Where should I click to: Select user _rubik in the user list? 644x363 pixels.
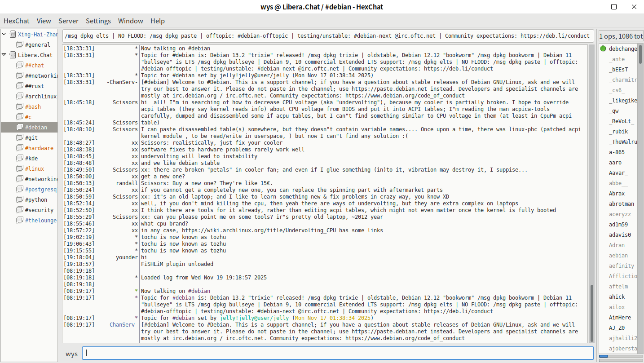(x=618, y=132)
